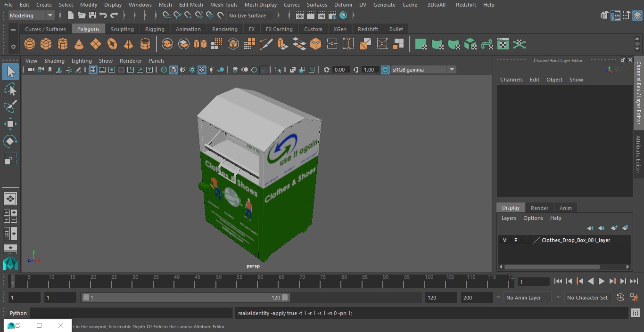Create a polygon cone from the shelf
Viewport: 644px width, 332px height.
[79, 44]
